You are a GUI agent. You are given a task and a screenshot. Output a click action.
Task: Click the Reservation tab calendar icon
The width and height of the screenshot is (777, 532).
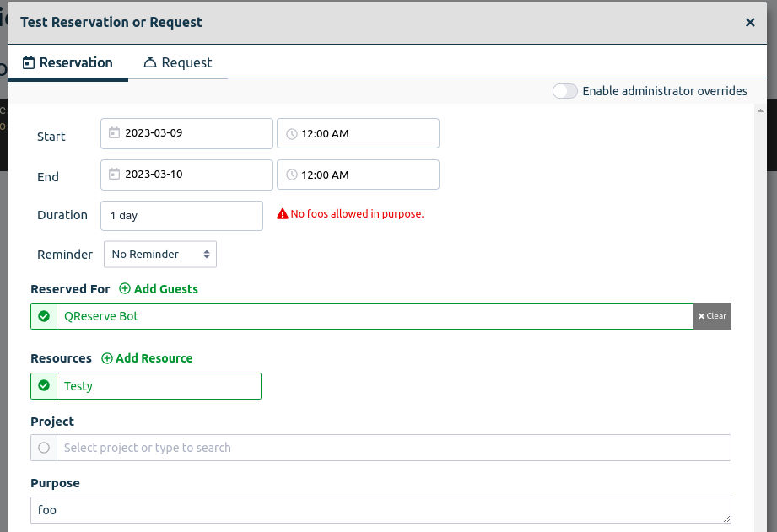(x=29, y=63)
